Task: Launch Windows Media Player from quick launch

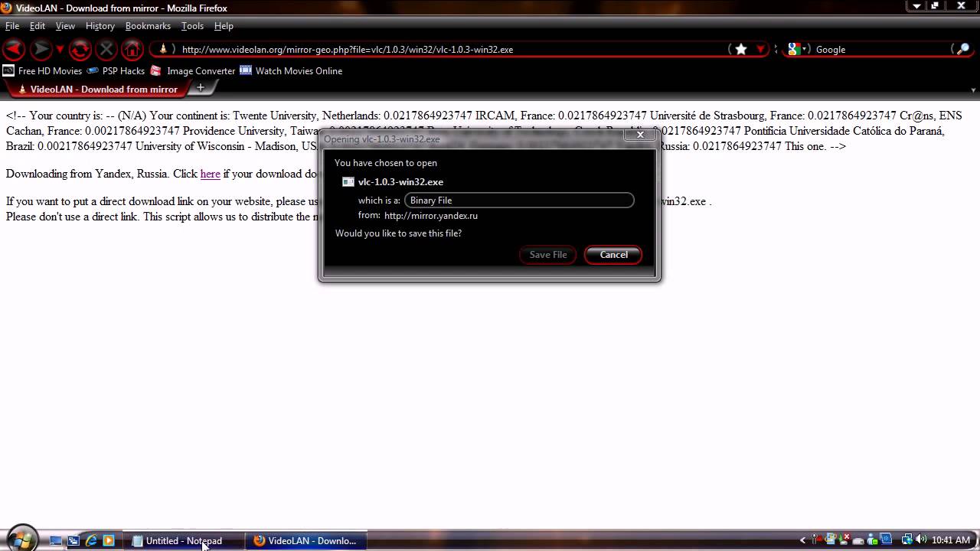Action: pos(109,541)
